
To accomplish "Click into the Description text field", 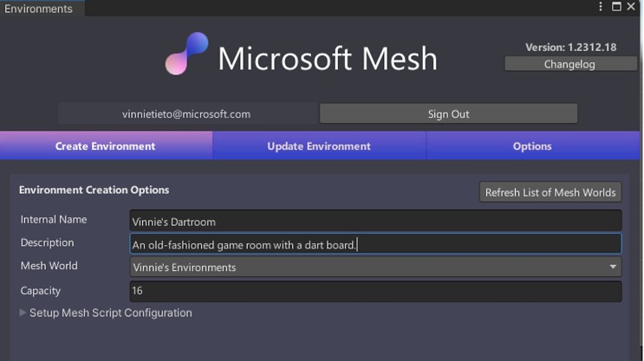I will [375, 244].
